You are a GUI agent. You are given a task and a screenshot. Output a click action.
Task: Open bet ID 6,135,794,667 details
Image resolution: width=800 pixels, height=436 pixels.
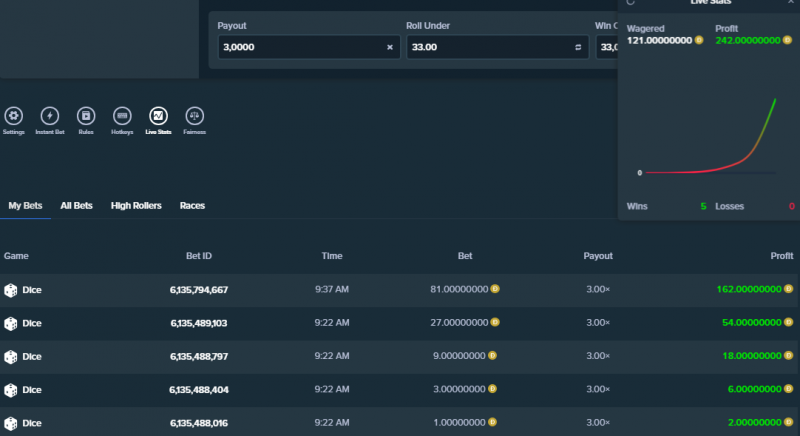click(x=199, y=290)
